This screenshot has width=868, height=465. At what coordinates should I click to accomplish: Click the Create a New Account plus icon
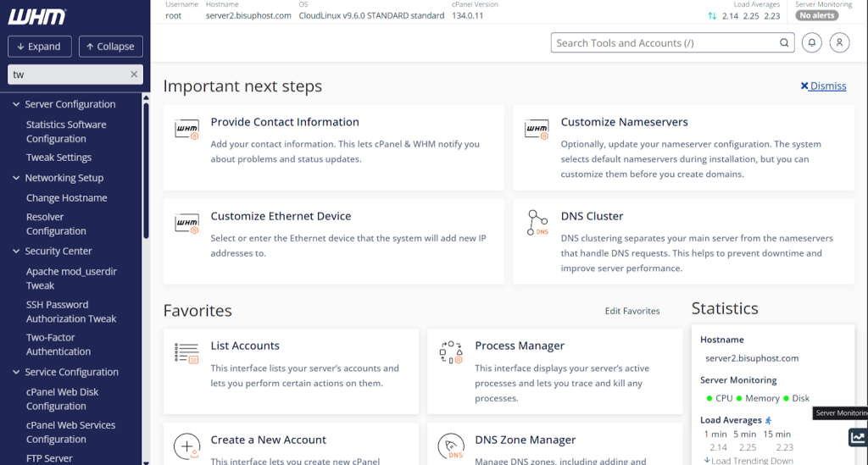186,446
